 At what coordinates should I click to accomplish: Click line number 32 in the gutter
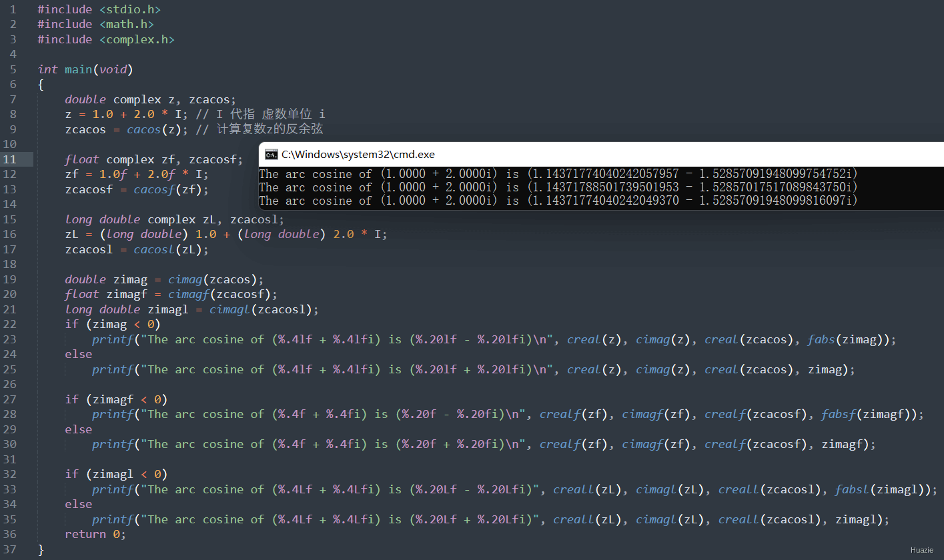tap(10, 474)
